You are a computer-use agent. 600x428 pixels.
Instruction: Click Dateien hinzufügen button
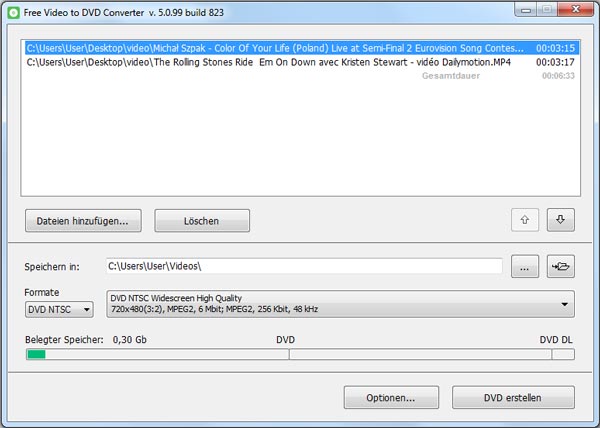[83, 221]
